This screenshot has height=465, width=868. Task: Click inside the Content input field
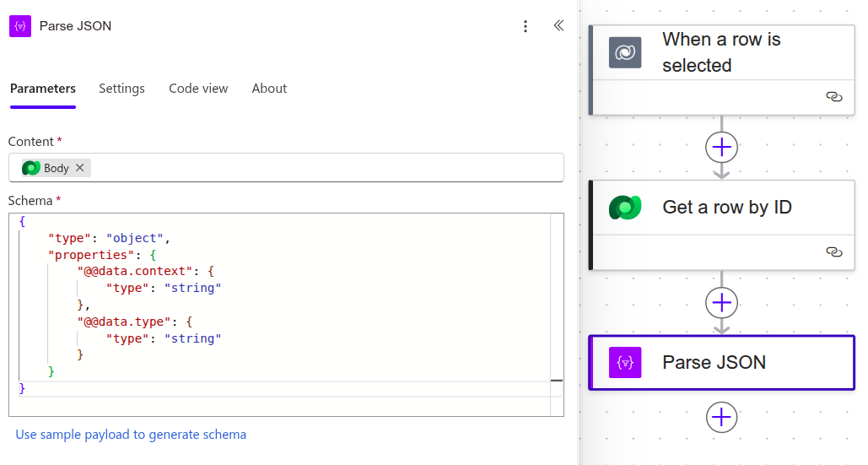pyautogui.click(x=286, y=168)
